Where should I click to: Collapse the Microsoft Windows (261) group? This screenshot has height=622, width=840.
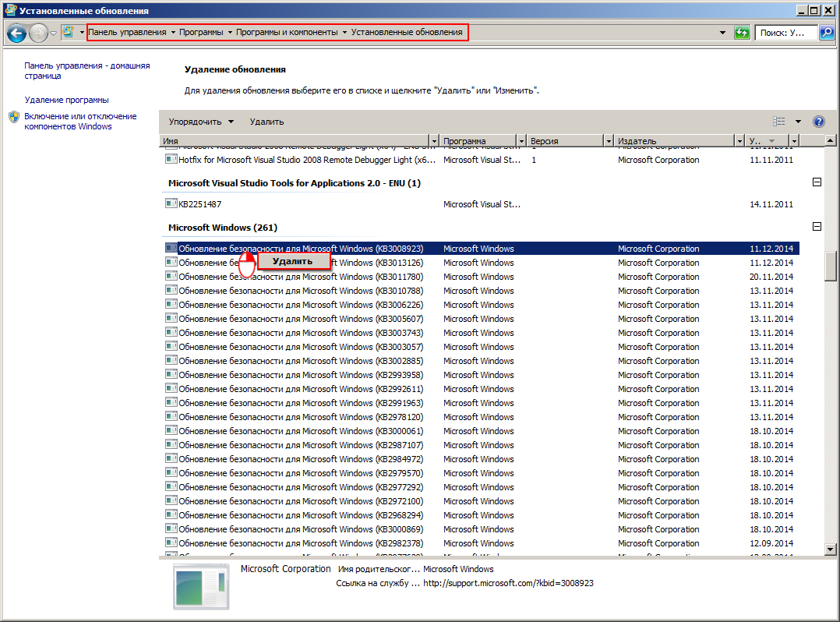click(817, 227)
